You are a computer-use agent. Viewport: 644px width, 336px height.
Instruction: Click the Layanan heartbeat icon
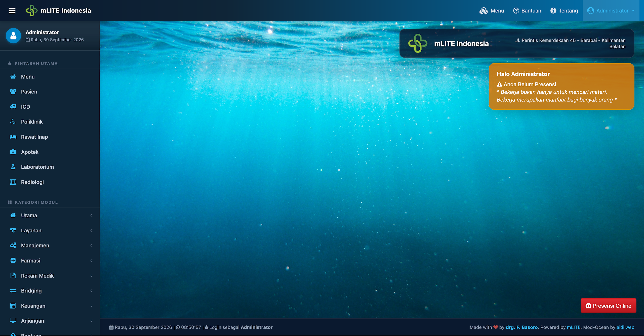[13, 230]
